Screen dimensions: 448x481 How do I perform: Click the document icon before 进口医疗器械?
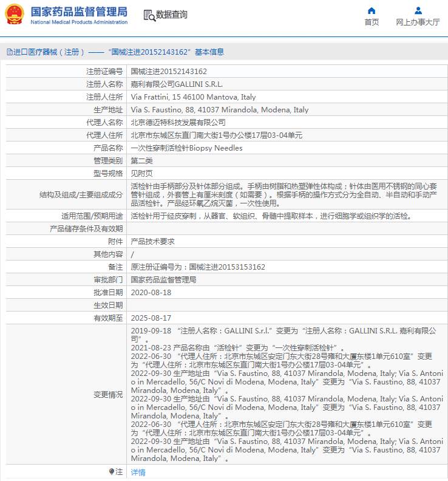click(x=10, y=52)
